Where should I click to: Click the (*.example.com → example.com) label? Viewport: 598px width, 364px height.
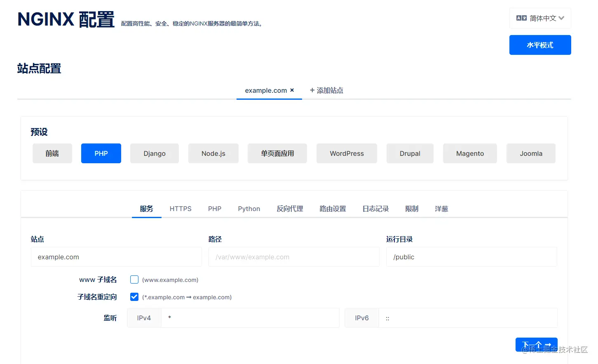pos(187,297)
